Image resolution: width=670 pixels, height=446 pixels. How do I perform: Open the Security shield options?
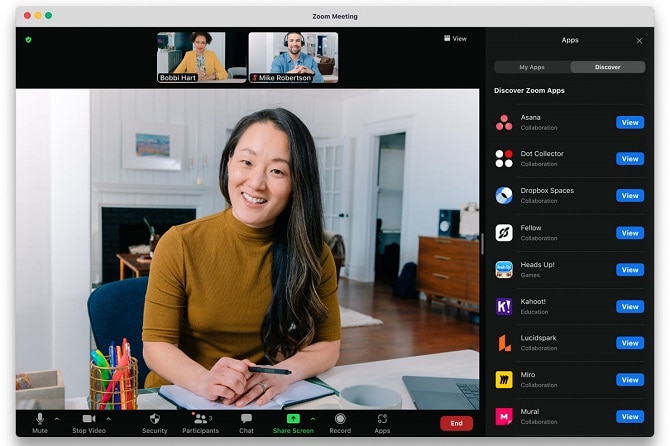pyautogui.click(x=154, y=420)
